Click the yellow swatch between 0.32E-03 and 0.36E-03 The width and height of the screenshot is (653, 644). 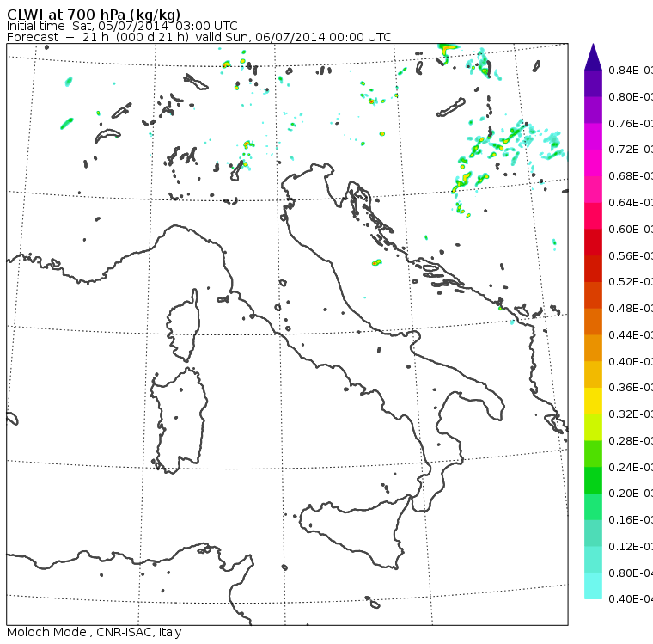click(x=593, y=401)
